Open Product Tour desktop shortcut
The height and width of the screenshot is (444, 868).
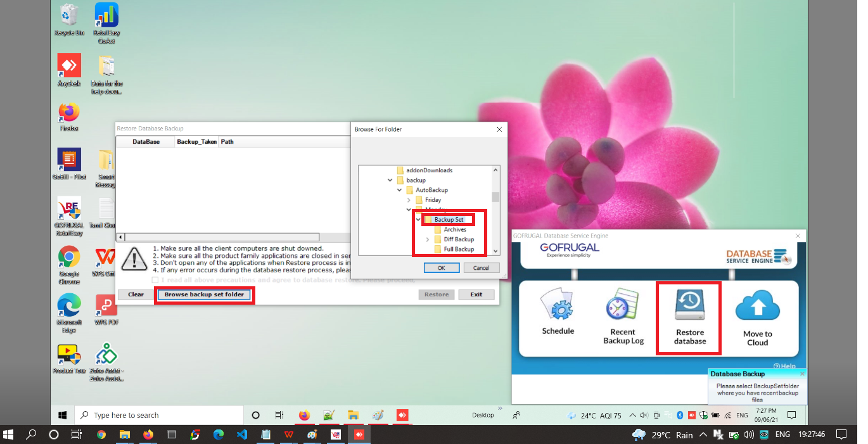click(69, 358)
